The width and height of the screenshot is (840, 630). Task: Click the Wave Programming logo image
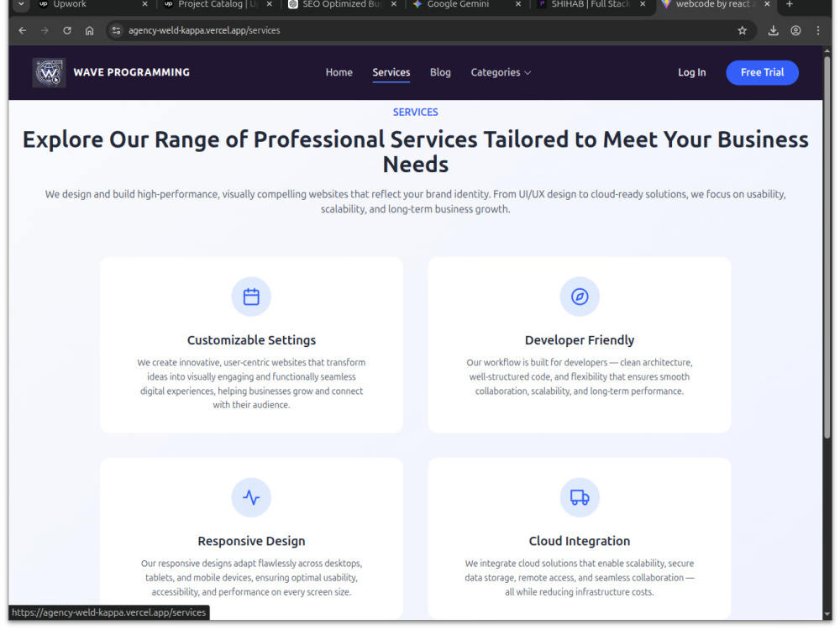pyautogui.click(x=49, y=72)
